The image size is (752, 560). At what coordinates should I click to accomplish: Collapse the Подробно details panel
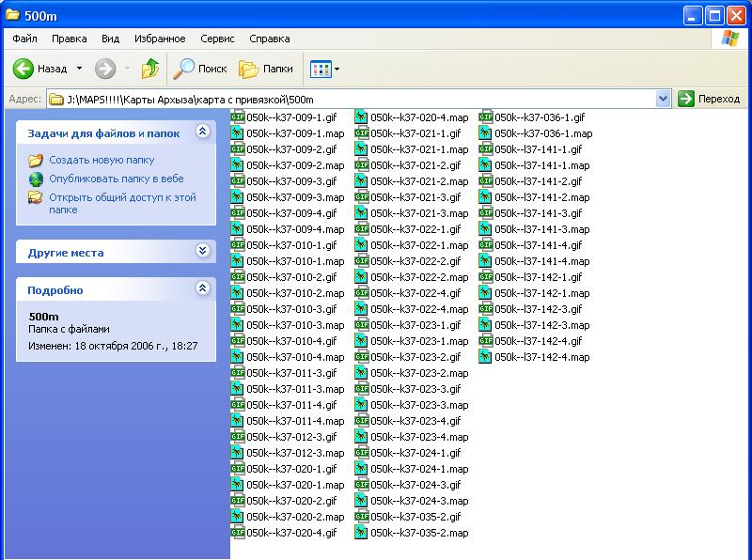[x=201, y=289]
